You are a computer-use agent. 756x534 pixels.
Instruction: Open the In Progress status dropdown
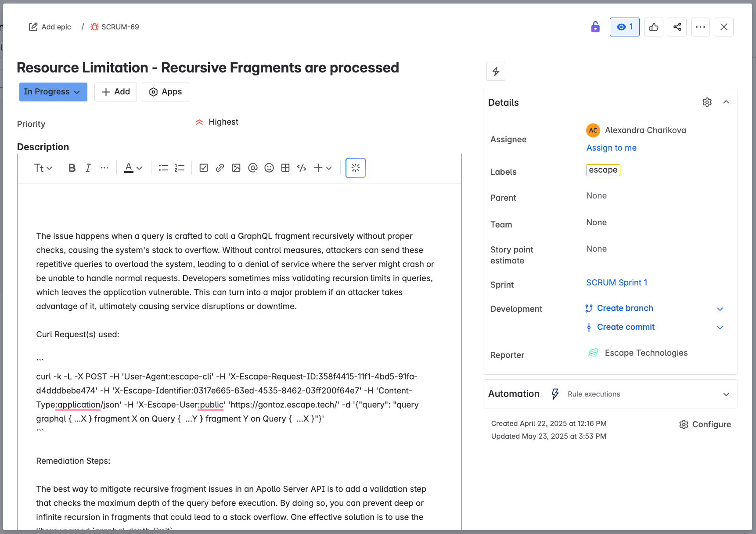coord(53,92)
